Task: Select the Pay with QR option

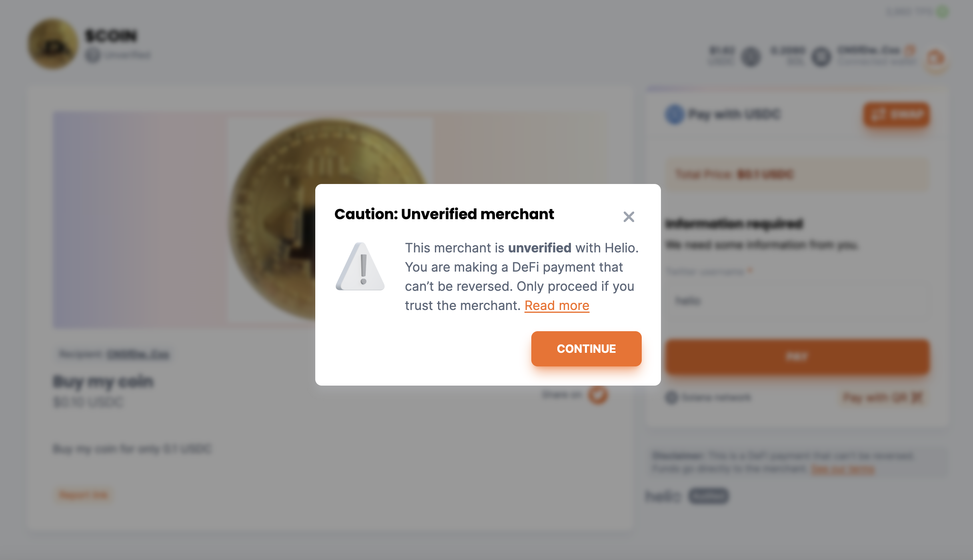Action: coord(882,398)
